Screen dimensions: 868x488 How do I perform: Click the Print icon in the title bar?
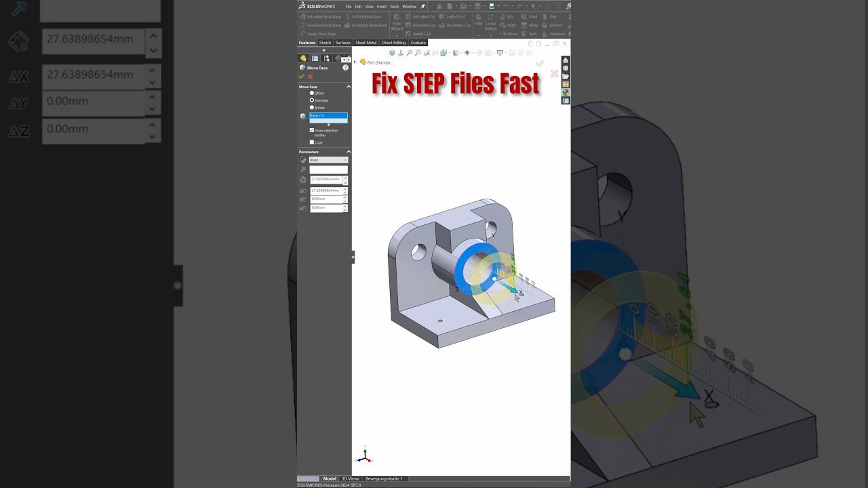(x=492, y=6)
